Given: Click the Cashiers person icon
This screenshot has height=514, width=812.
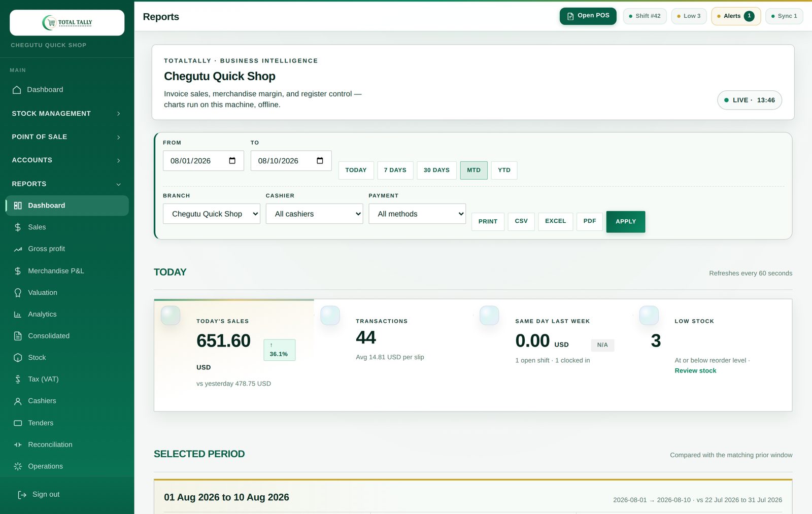Looking at the screenshot, I should click(18, 401).
